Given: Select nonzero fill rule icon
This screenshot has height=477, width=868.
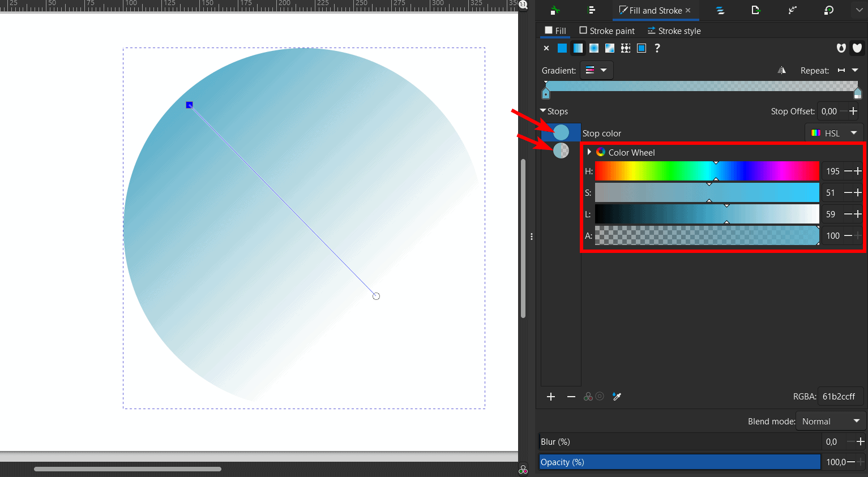Looking at the screenshot, I should coord(857,48).
